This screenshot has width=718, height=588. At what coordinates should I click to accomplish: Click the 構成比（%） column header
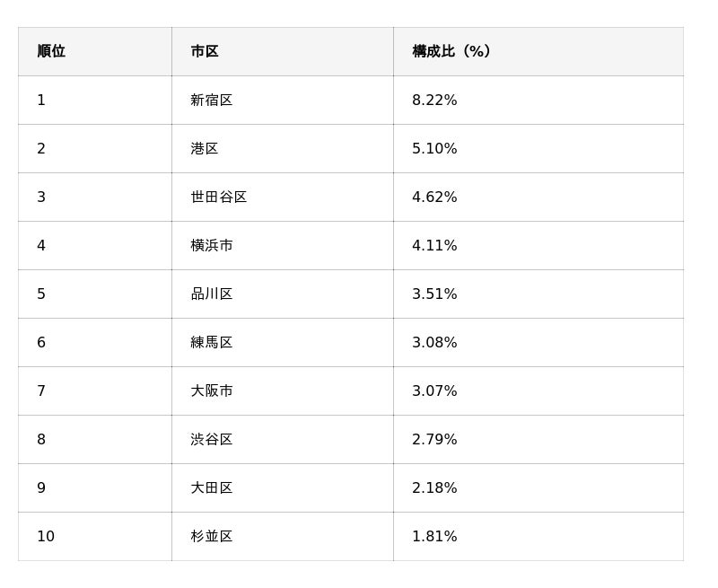[451, 51]
